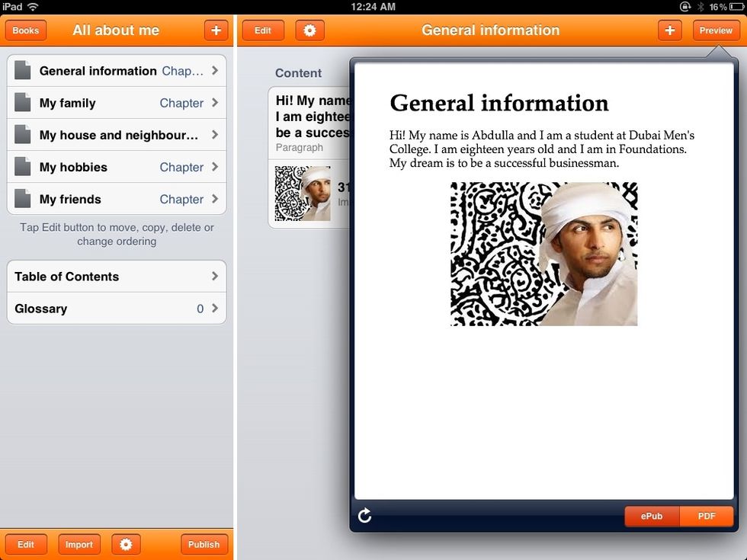Open settings with the gear icon in General information toolbar

point(309,30)
